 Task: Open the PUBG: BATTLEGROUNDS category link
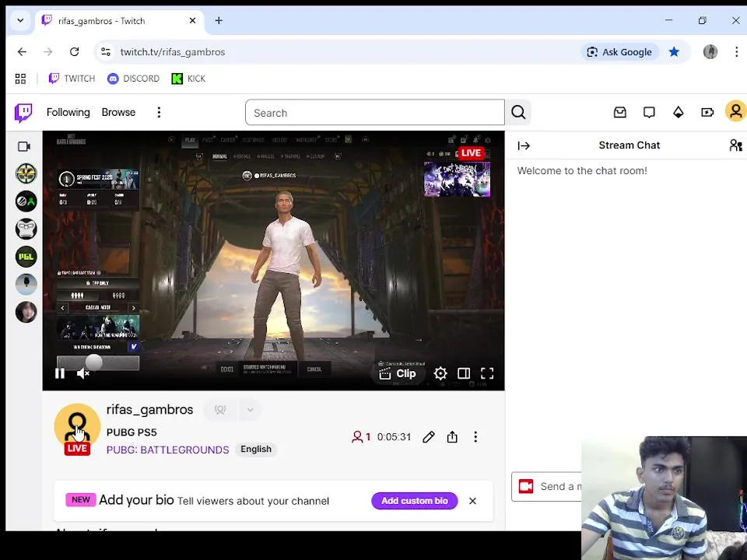(x=168, y=450)
